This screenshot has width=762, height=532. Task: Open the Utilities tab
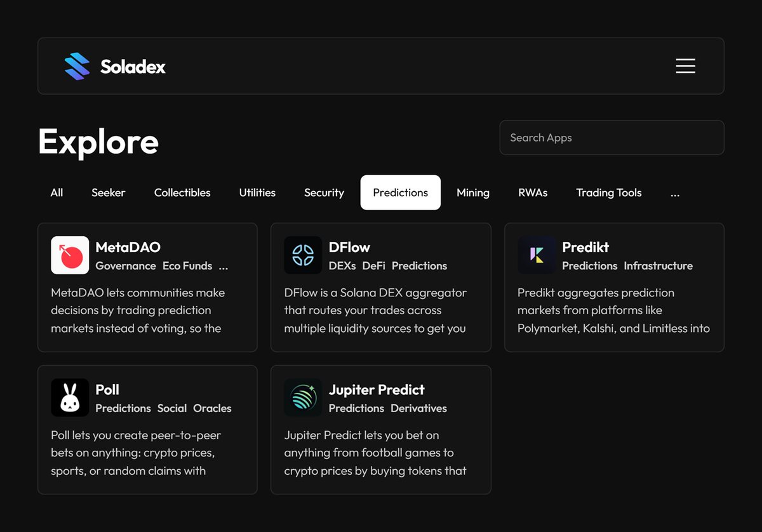[x=257, y=192]
